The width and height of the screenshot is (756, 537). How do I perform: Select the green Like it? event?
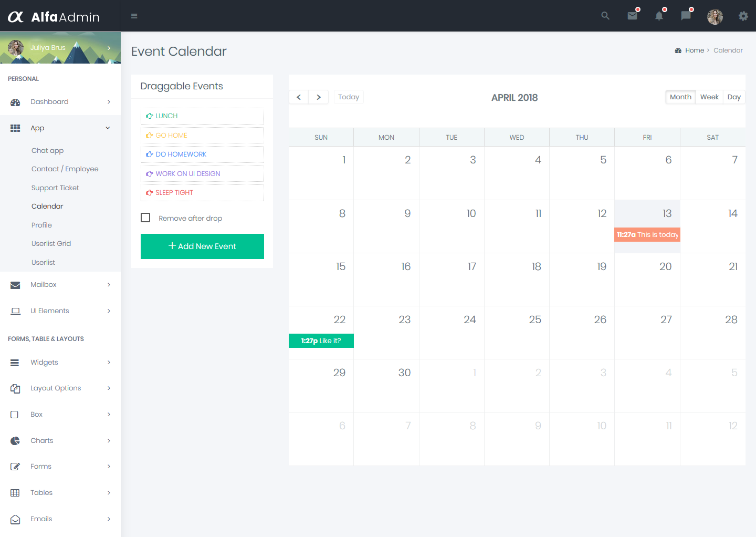click(x=321, y=340)
